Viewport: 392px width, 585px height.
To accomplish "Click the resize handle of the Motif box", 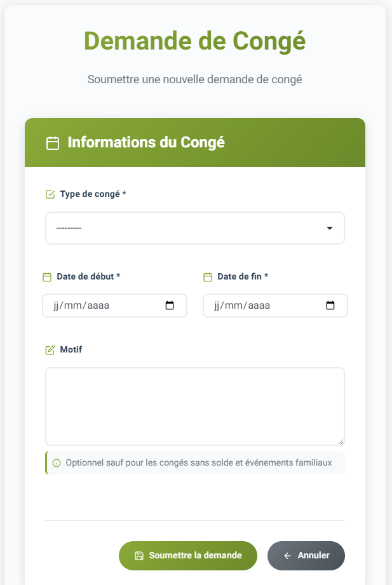I will [x=341, y=441].
